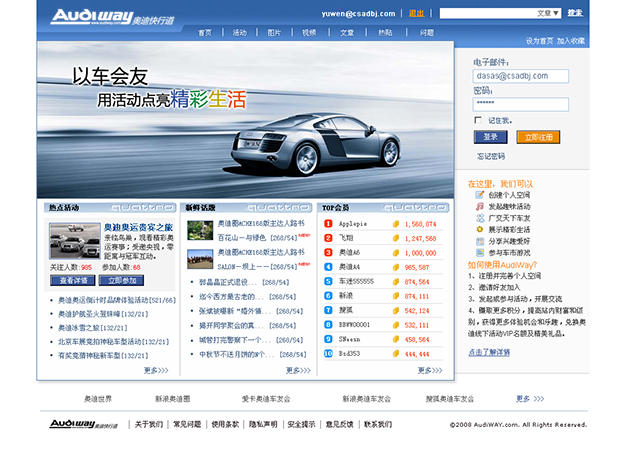Click the 奥迪冰雪之旅 activity link
Viewport: 622px width, 462px height.
[93, 328]
